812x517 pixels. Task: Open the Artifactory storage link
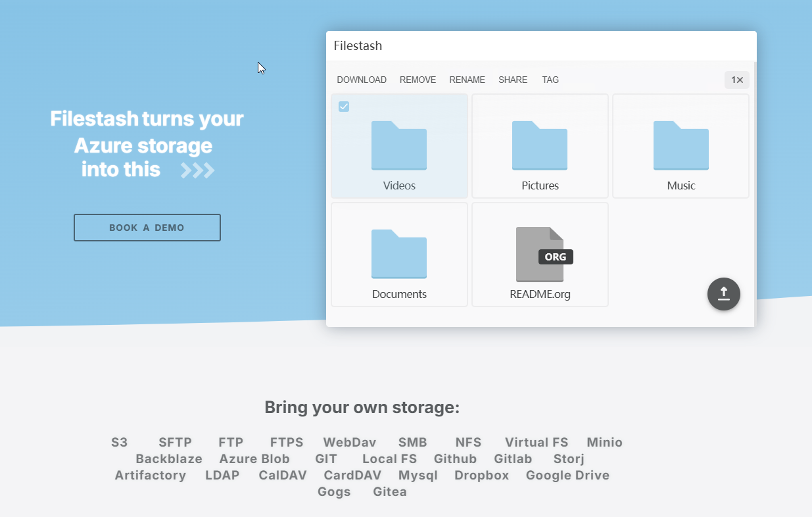[151, 475]
